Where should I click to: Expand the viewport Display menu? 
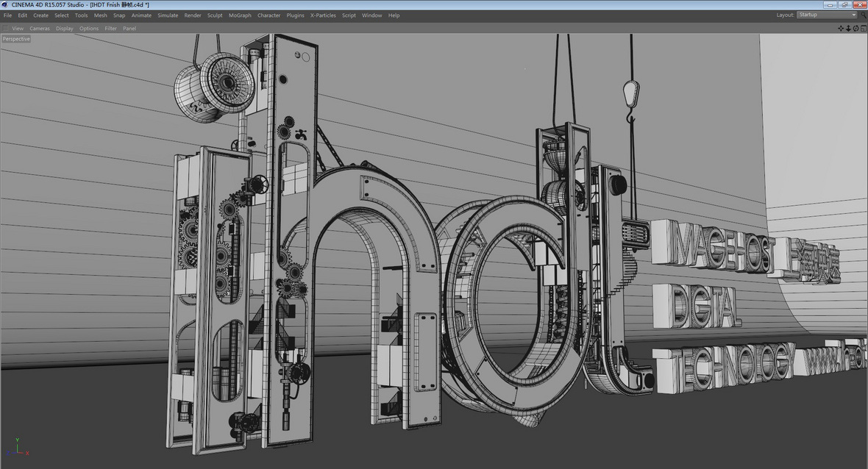tap(65, 28)
